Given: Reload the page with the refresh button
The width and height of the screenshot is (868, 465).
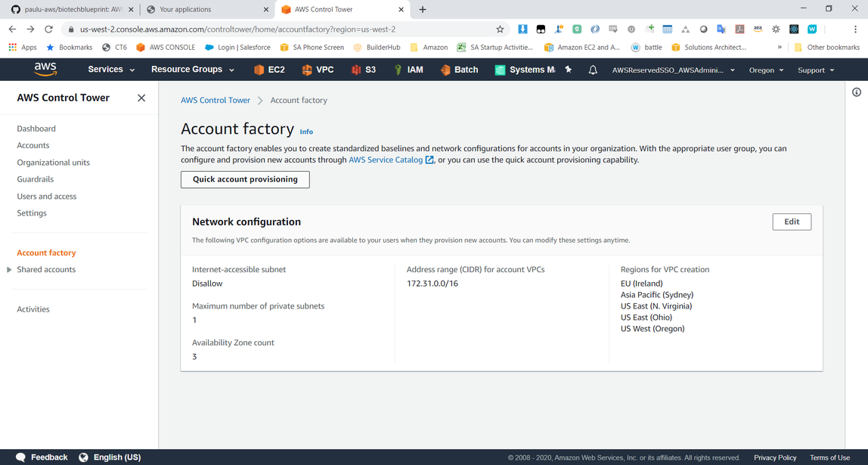Looking at the screenshot, I should click(x=48, y=29).
